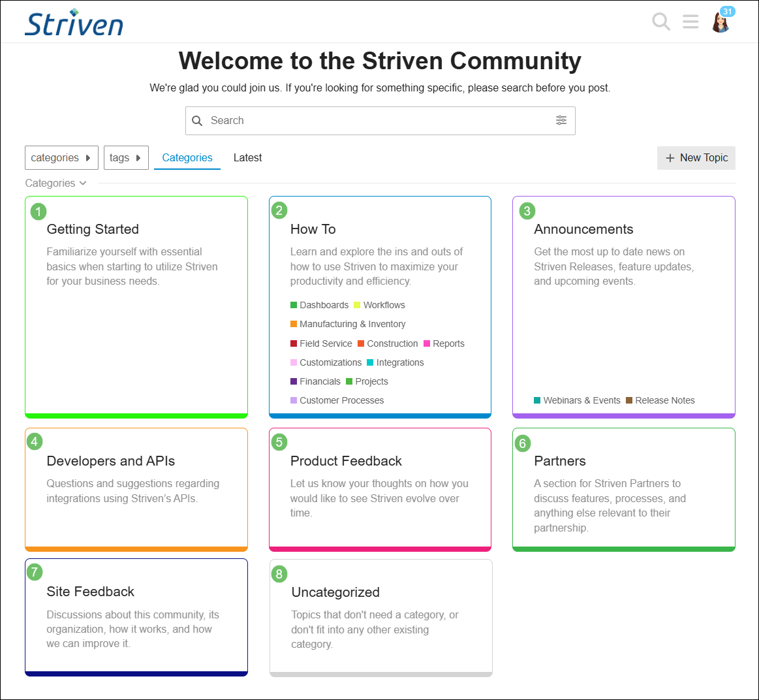Viewport: 759px width, 700px height.
Task: Switch to the Categories tab
Action: pos(187,158)
